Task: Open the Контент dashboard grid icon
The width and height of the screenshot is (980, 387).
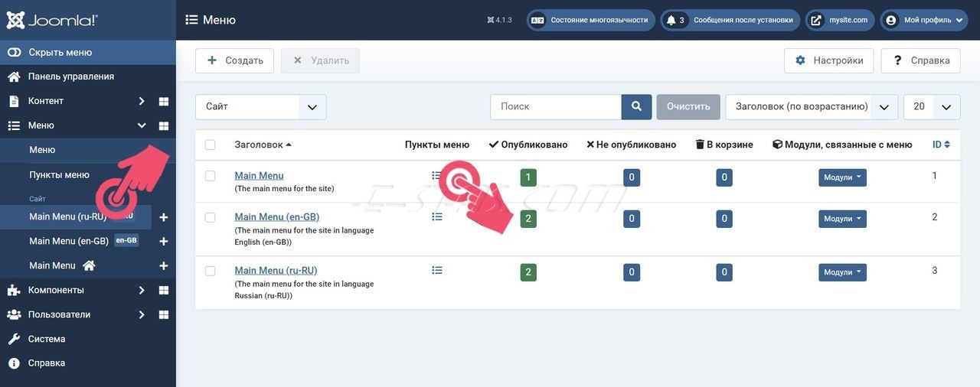Action: pos(164,101)
